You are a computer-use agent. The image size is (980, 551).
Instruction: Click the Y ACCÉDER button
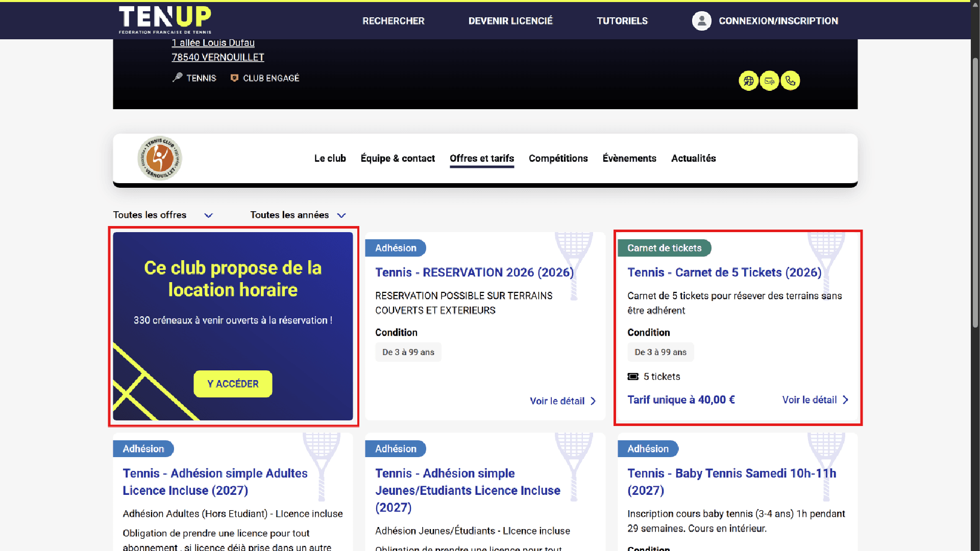233,384
